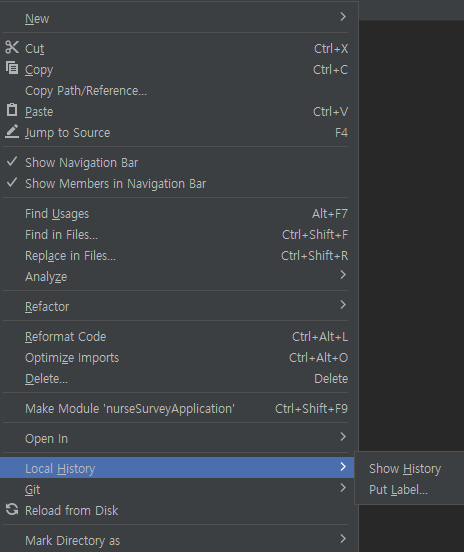The image size is (464, 552).
Task: Open the Analyze menu entry
Action: click(177, 277)
